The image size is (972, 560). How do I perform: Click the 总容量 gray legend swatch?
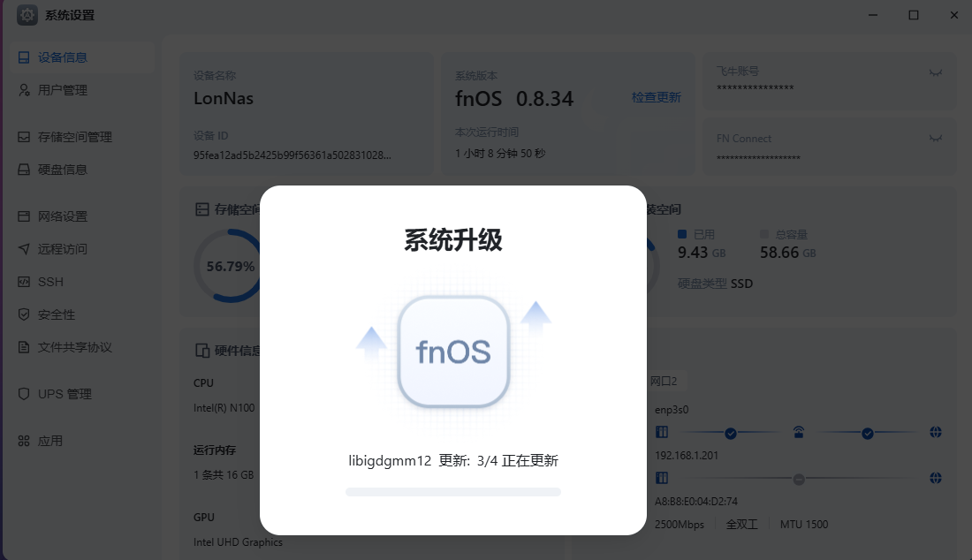tap(764, 234)
